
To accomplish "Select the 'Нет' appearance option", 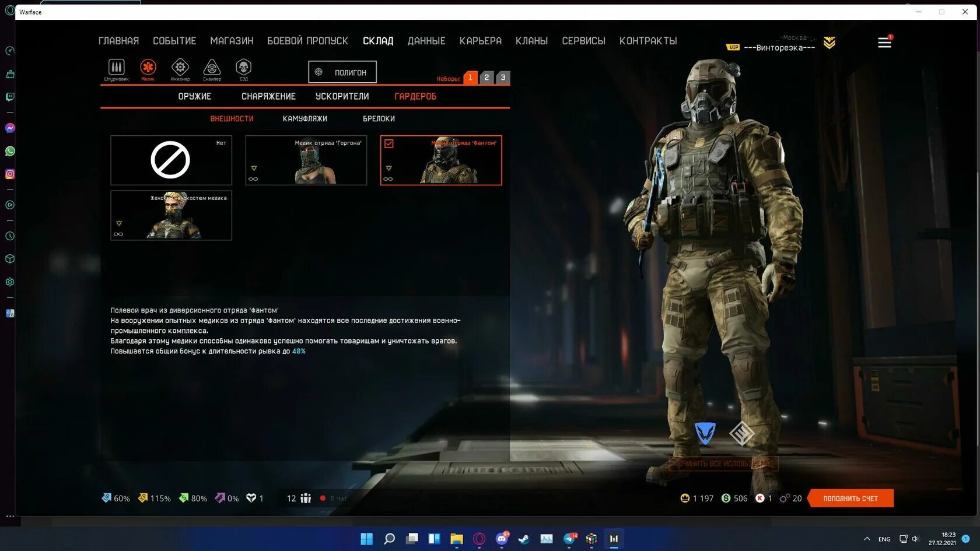I will [171, 160].
